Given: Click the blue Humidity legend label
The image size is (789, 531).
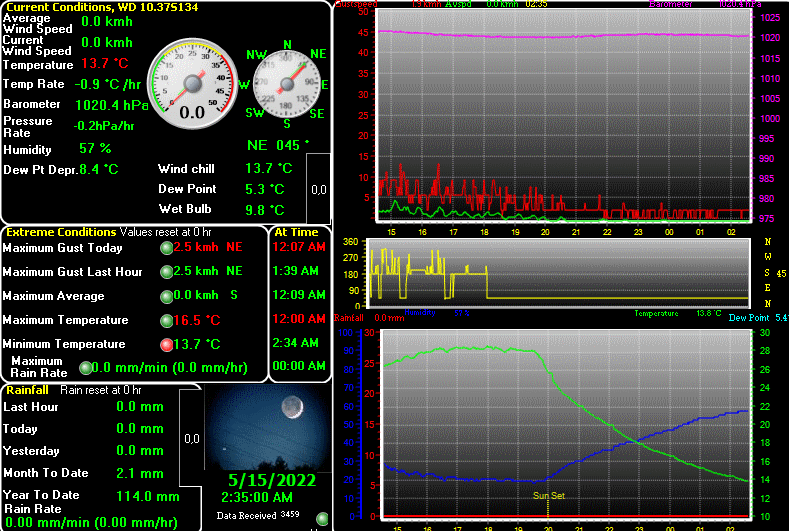Looking at the screenshot, I should [x=420, y=313].
